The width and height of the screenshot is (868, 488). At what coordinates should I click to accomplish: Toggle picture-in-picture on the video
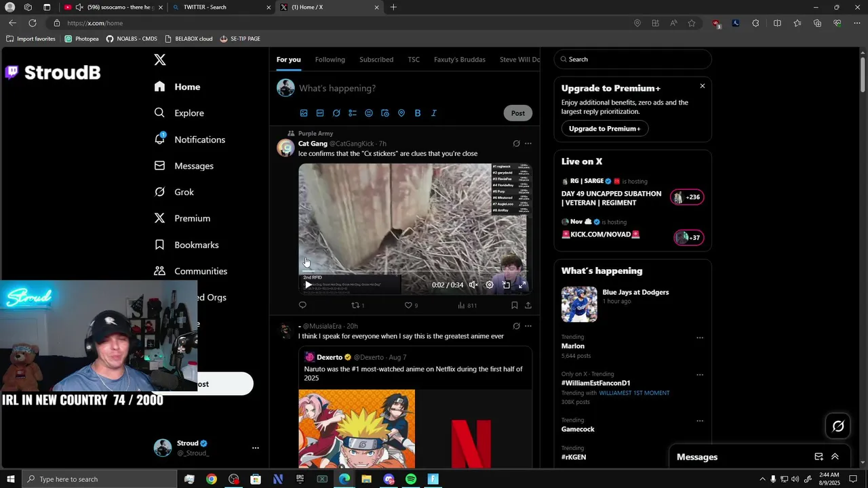pyautogui.click(x=506, y=285)
